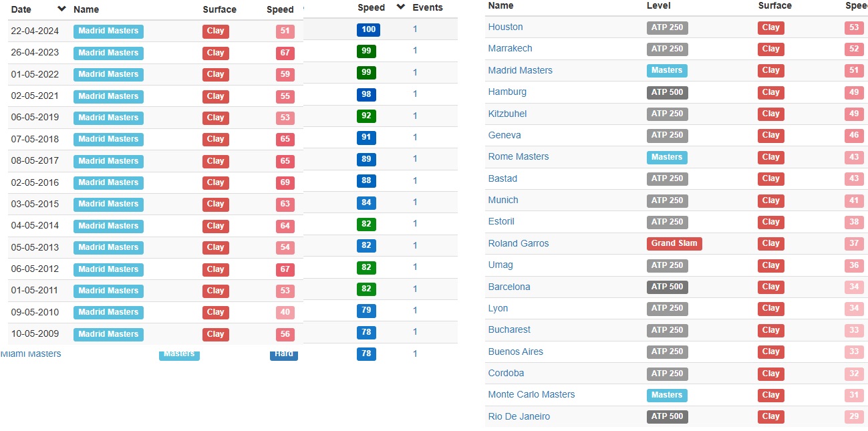Screen dimensions: 868x431
Task: Click the Surface header in the Level table
Action: click(x=775, y=5)
